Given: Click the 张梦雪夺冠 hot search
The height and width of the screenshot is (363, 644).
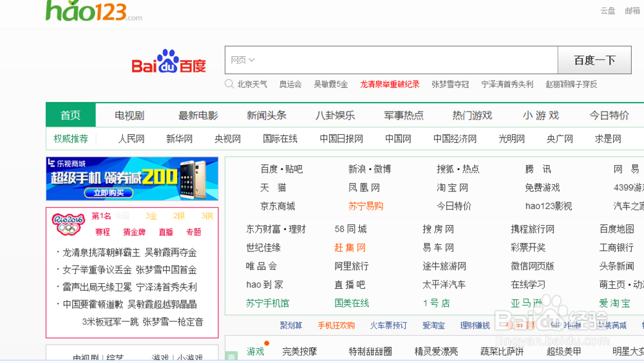Looking at the screenshot, I should click(450, 84).
